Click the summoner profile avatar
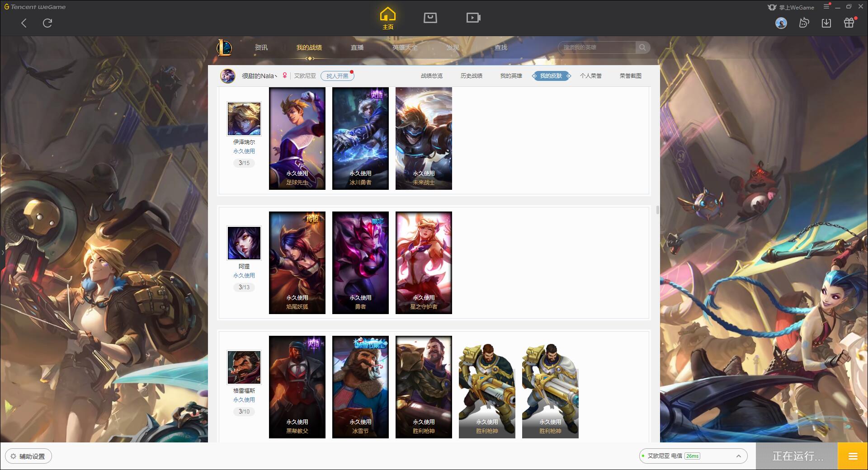This screenshot has width=868, height=470. tap(228, 76)
